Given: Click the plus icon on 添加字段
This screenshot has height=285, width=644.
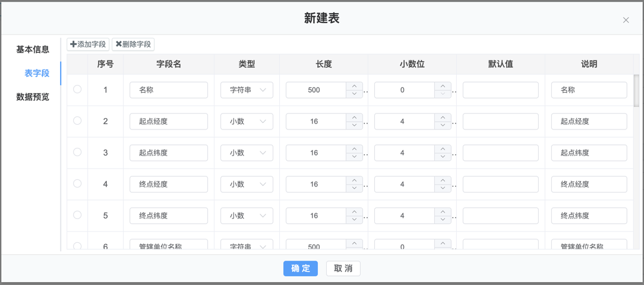Looking at the screenshot, I should click(x=74, y=45).
